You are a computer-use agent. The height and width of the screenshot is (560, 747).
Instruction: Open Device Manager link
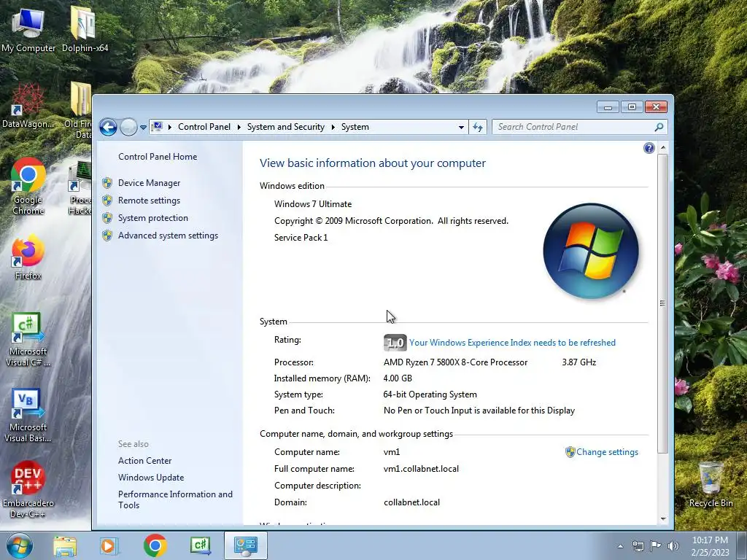coord(149,183)
